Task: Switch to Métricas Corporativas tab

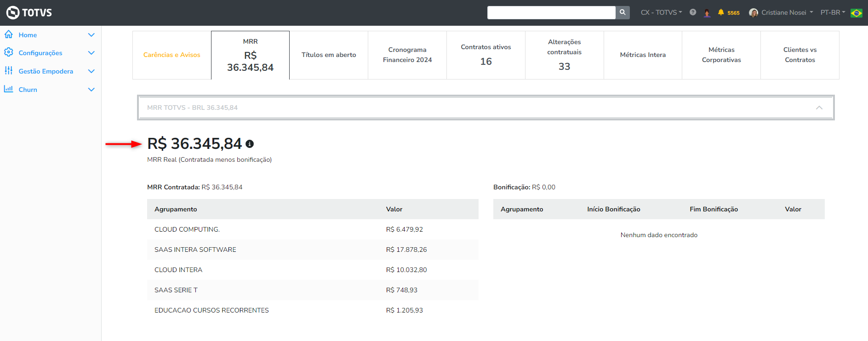Action: tap(721, 55)
